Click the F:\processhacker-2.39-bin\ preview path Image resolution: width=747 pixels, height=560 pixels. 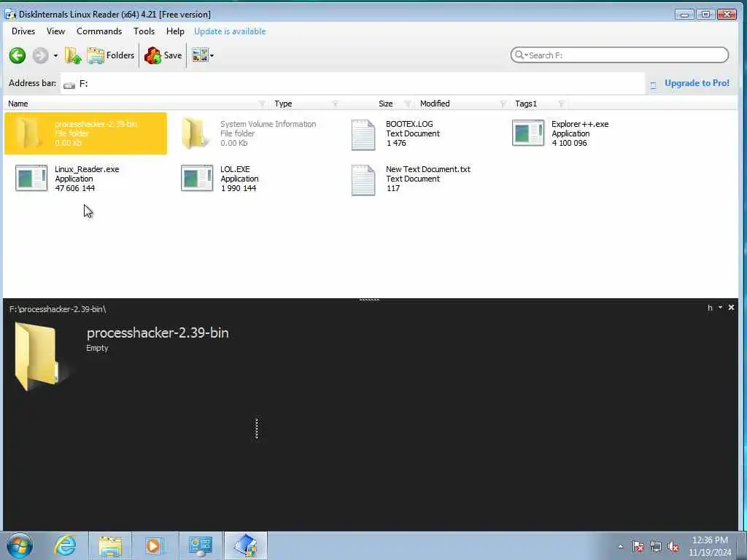(x=58, y=309)
